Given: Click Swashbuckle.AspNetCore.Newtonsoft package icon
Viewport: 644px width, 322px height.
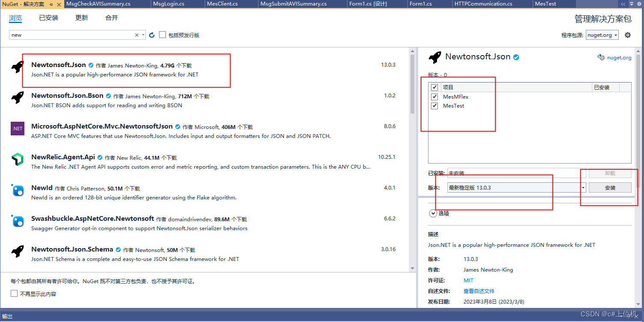Looking at the screenshot, I should coord(18,221).
